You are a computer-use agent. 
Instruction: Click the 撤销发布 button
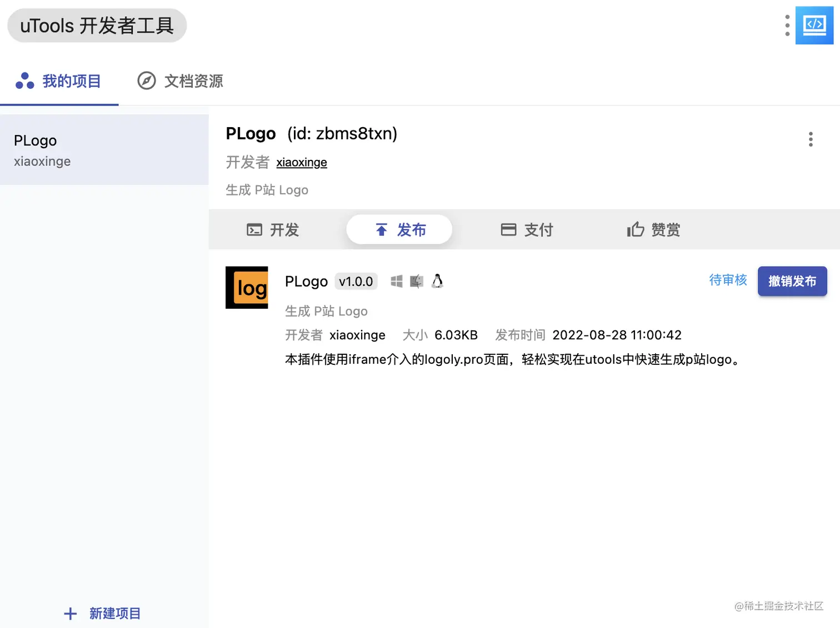pos(792,281)
